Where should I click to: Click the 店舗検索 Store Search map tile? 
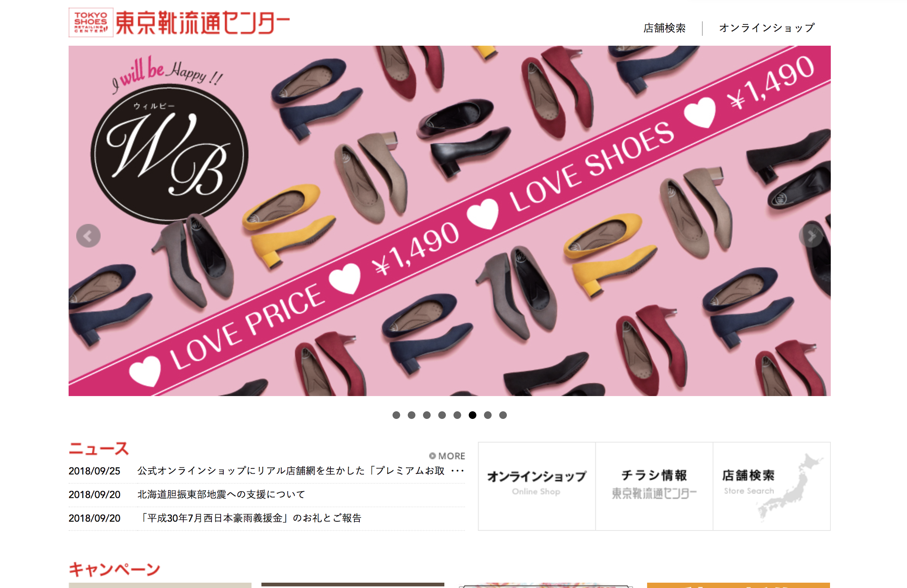[x=771, y=486]
